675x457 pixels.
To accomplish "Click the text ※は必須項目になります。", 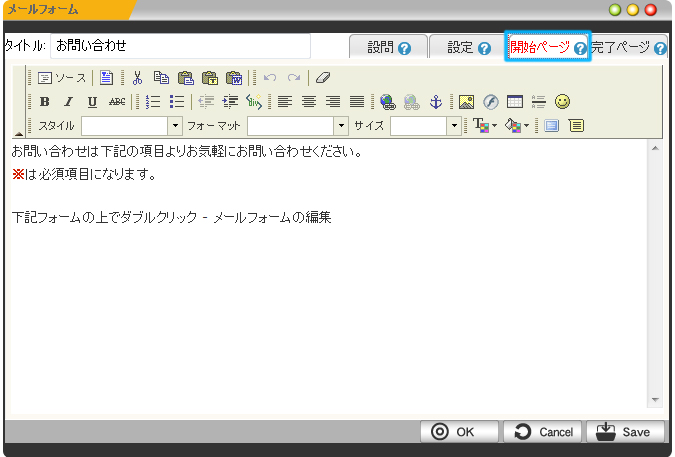I will tap(84, 174).
